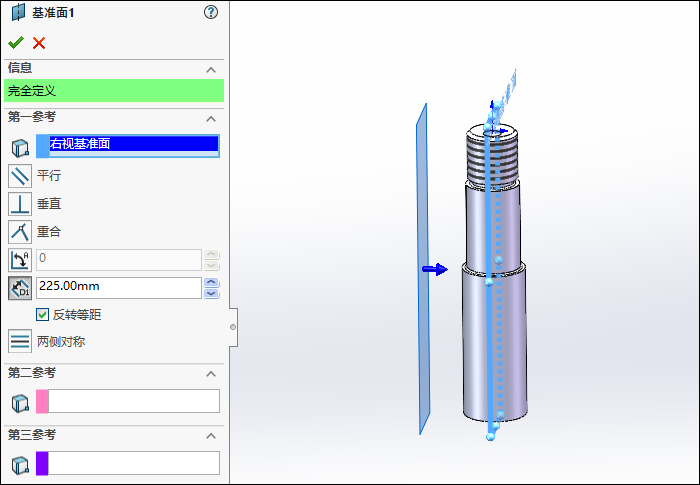The image size is (700, 485).
Task: Click the 右视基准面 first reference selection box
Action: 127,145
